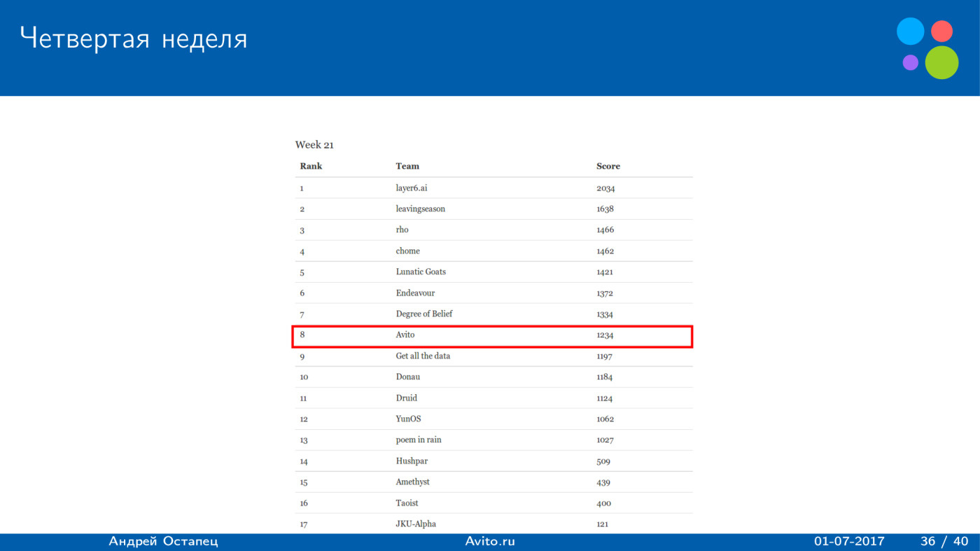Click the score 439
This screenshot has height=551, width=980.
tap(603, 482)
